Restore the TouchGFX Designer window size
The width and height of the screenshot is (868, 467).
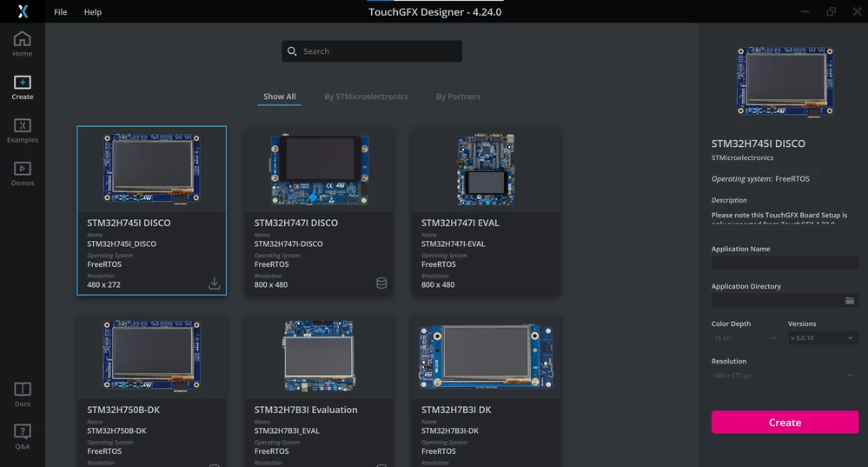[x=831, y=11]
